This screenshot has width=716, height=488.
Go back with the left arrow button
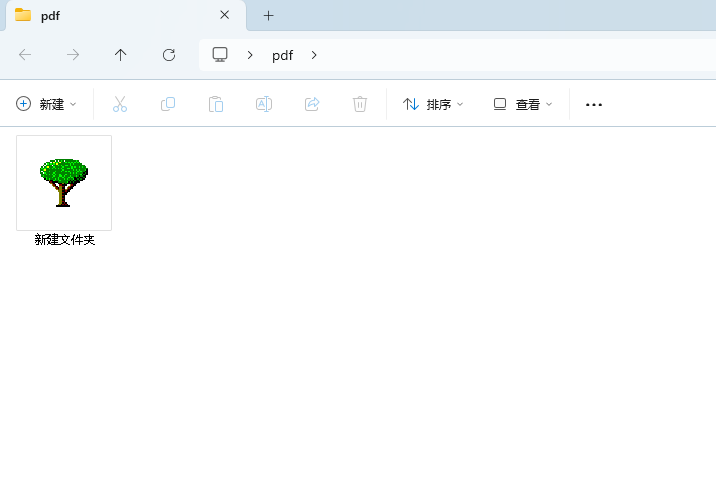(x=25, y=55)
